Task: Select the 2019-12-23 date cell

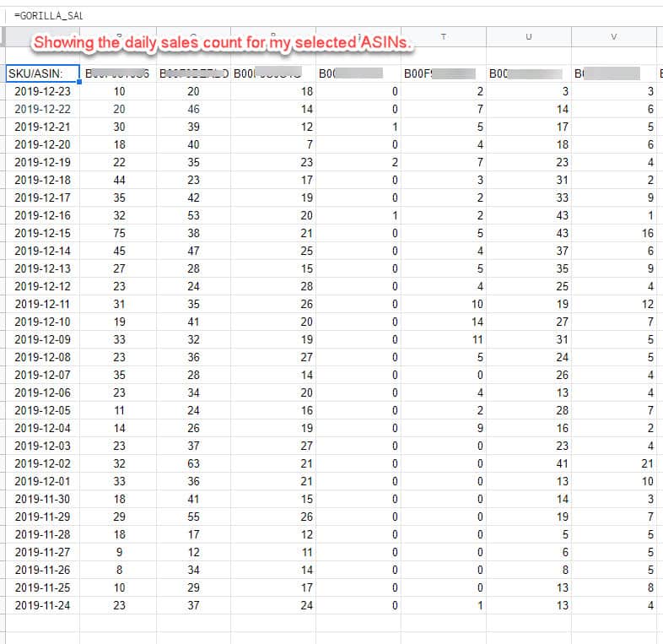Action: pyautogui.click(x=43, y=91)
